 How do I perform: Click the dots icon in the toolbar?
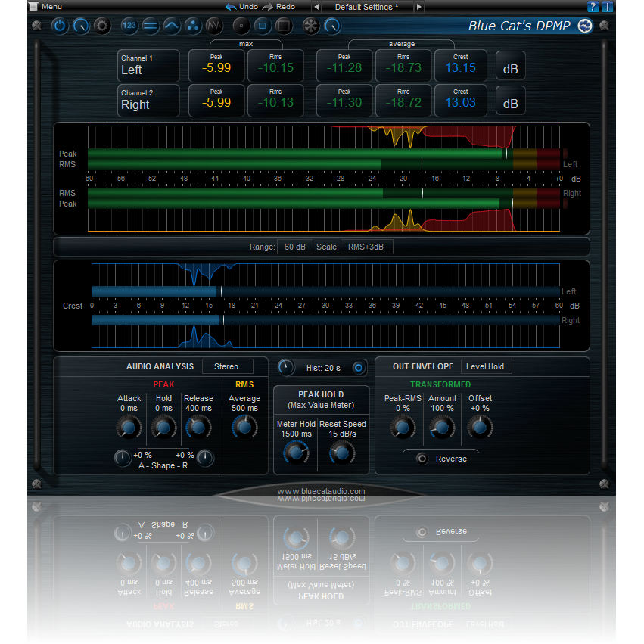coord(193,25)
